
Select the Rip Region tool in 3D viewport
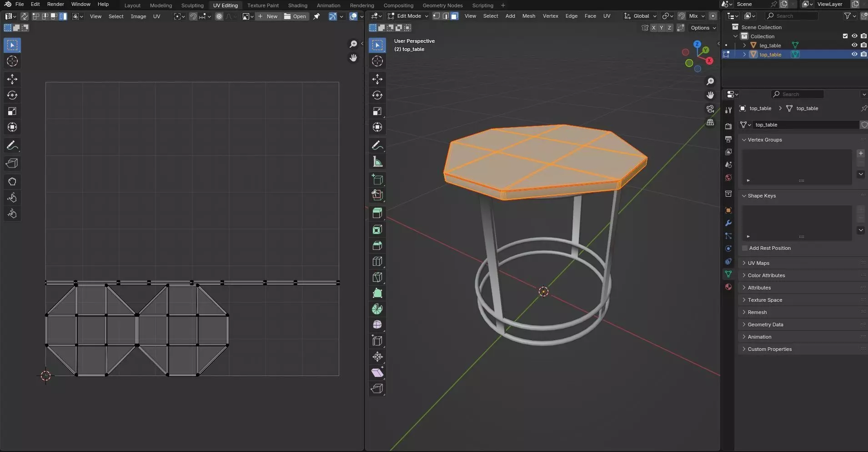(377, 389)
